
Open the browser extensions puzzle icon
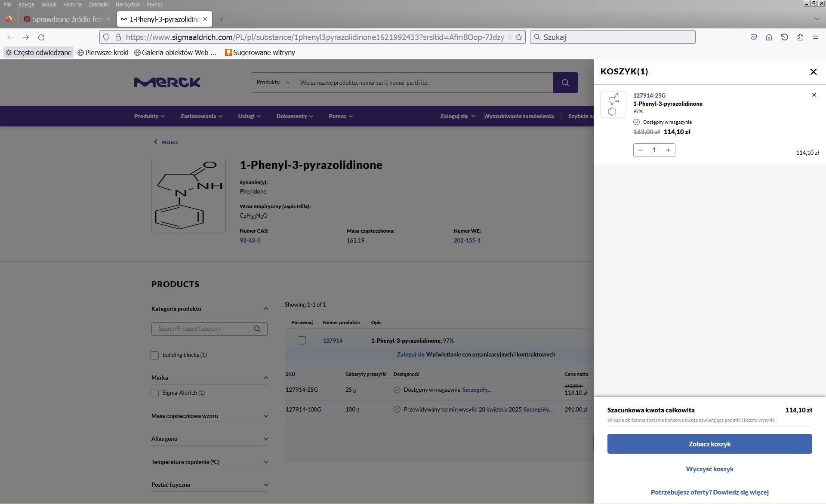(800, 37)
